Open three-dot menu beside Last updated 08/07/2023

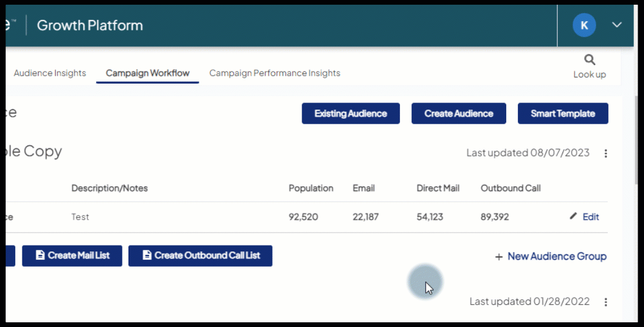(x=605, y=154)
